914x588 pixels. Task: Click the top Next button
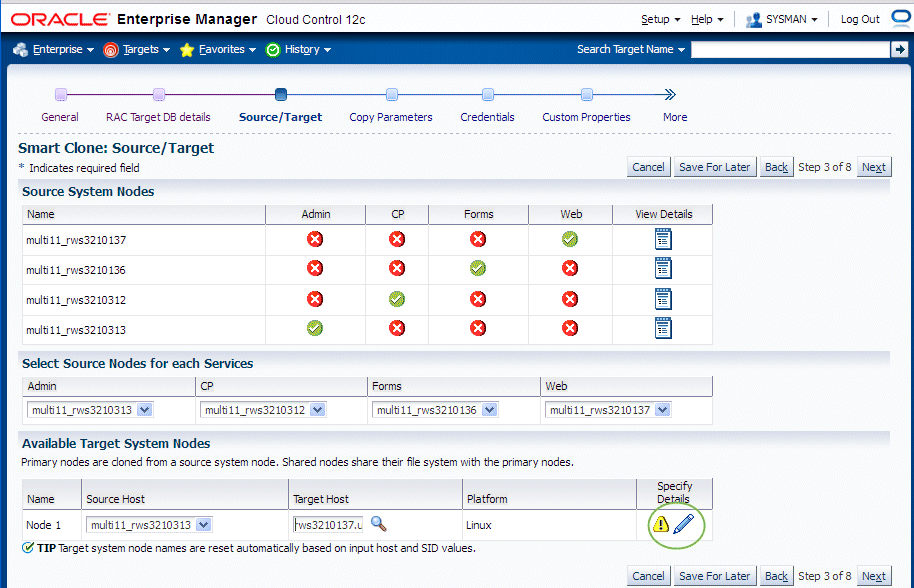[873, 167]
